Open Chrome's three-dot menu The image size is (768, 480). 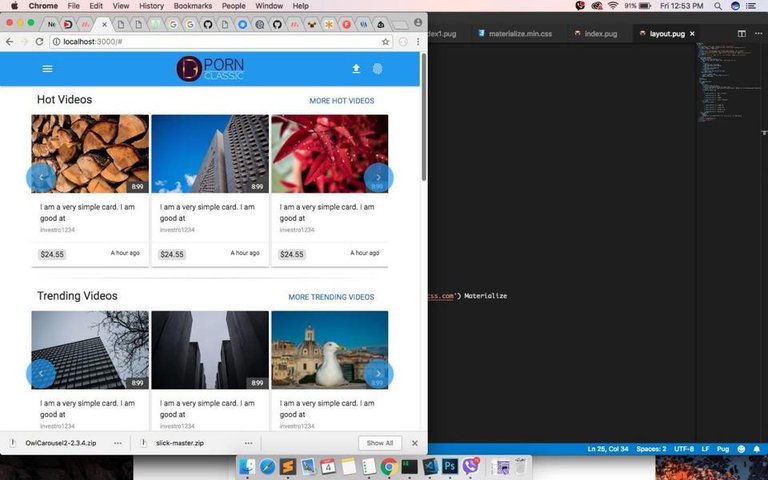(x=418, y=42)
